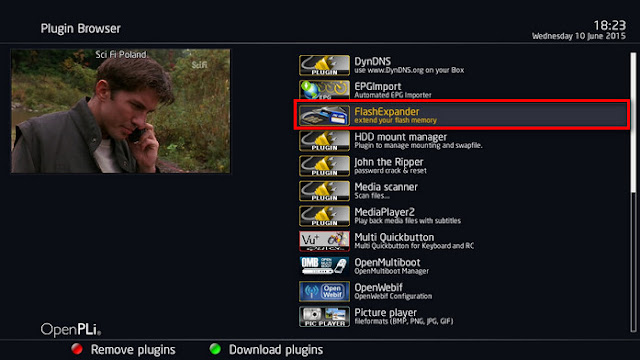The width and height of the screenshot is (640, 360).
Task: Click the green Download plugins dot
Action: (215, 349)
